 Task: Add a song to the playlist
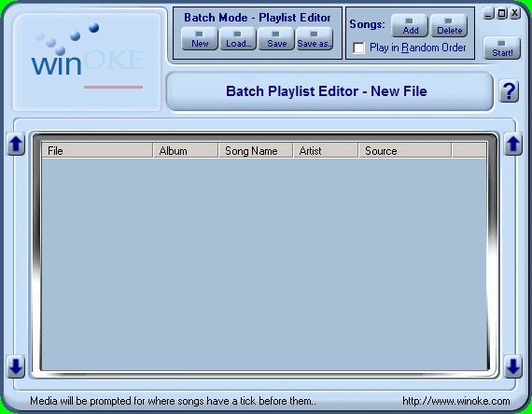click(410, 26)
